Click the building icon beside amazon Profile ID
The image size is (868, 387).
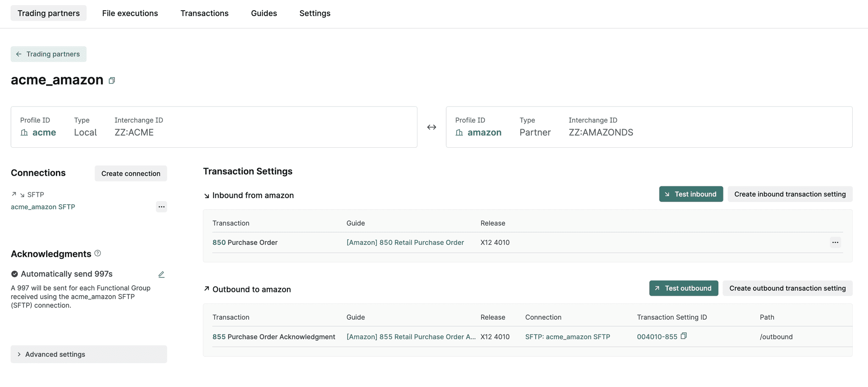point(459,132)
